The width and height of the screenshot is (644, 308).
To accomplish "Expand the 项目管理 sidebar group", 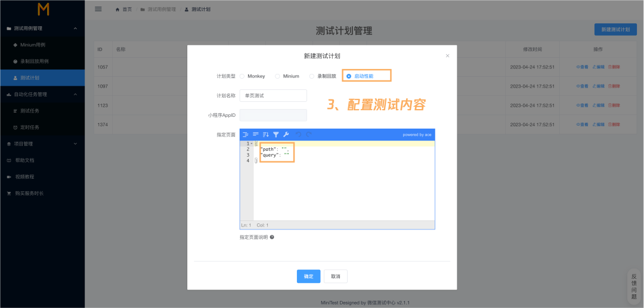I will coord(75,144).
